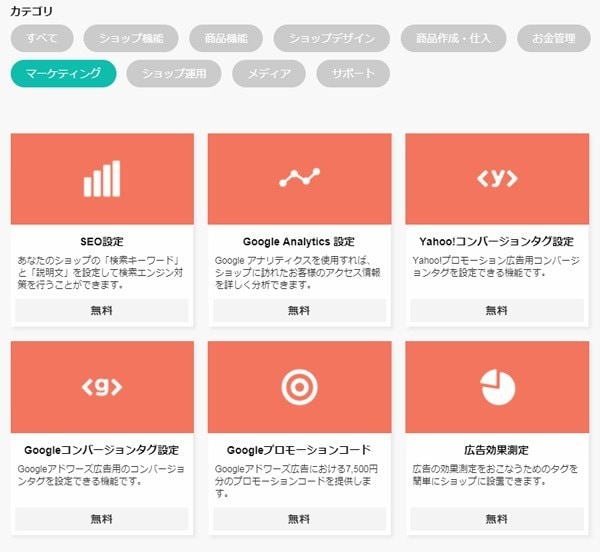This screenshot has width=600, height=552.
Task: Click the description starting Google アナリティクス
Action: pos(298,273)
